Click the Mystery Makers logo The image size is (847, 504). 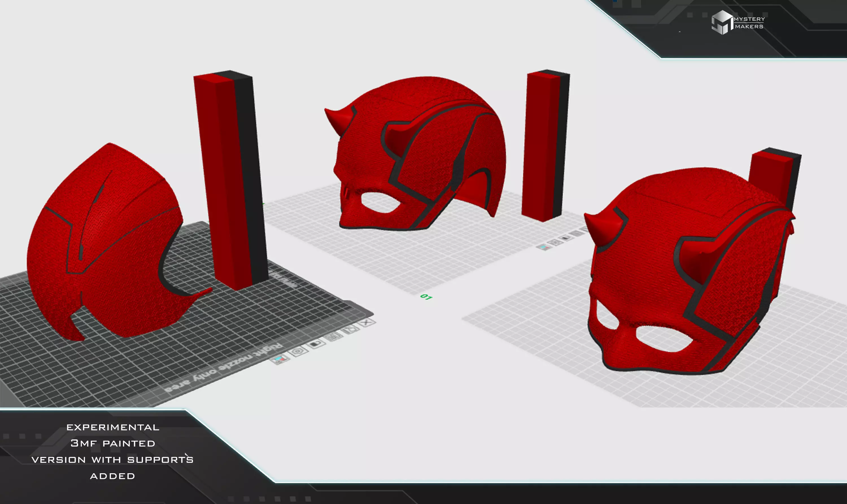tap(738, 22)
